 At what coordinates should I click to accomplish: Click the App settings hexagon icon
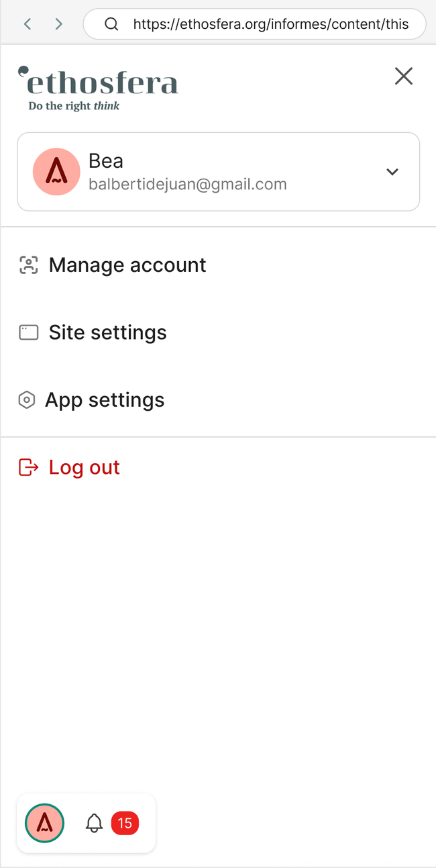[x=26, y=400]
